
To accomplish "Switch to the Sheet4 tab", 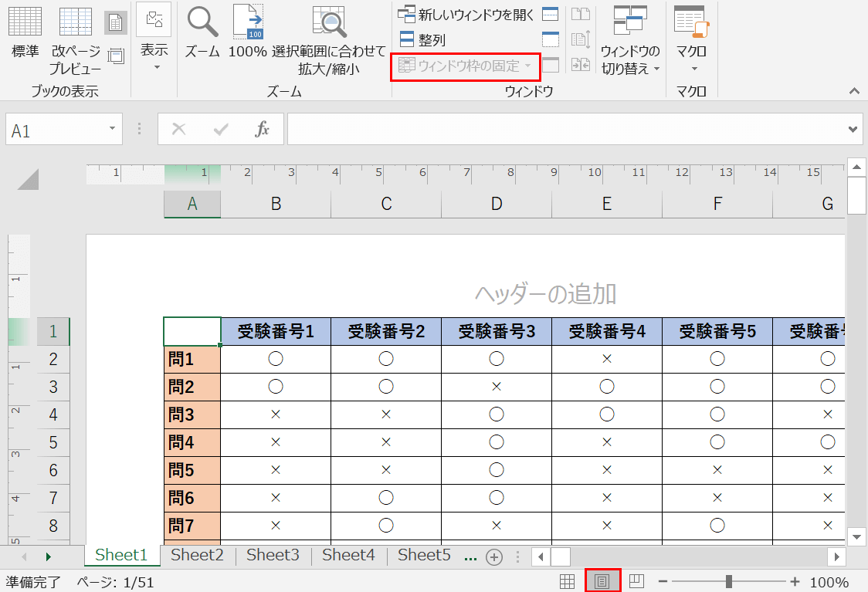I will coord(348,555).
